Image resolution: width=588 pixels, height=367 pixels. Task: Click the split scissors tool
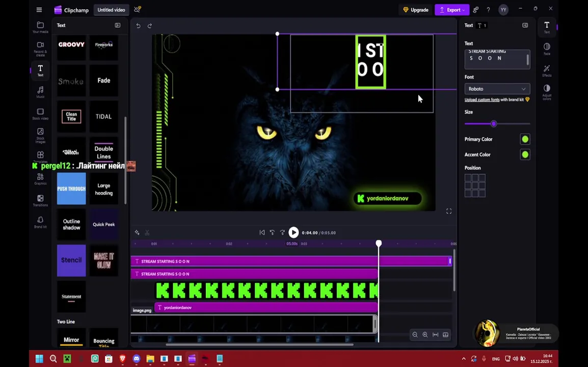[147, 232]
